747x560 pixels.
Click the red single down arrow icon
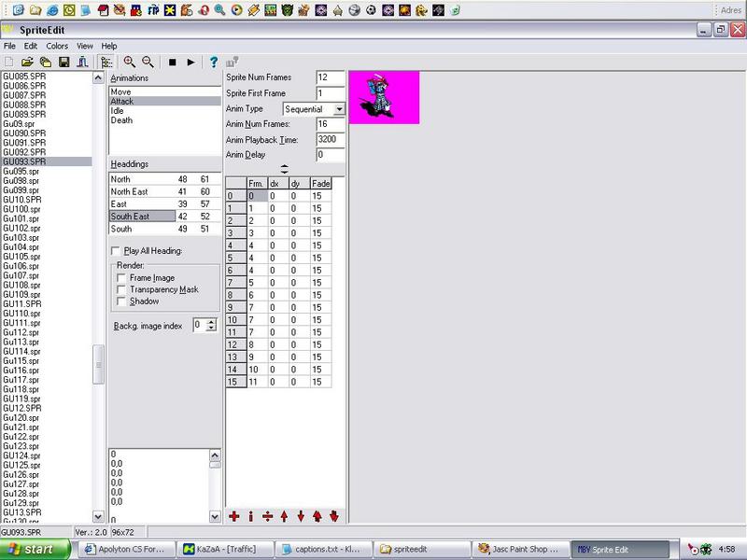(301, 516)
